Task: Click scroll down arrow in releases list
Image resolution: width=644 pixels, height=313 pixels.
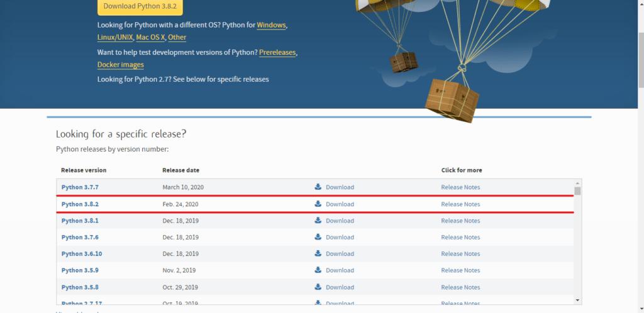Action: click(577, 301)
